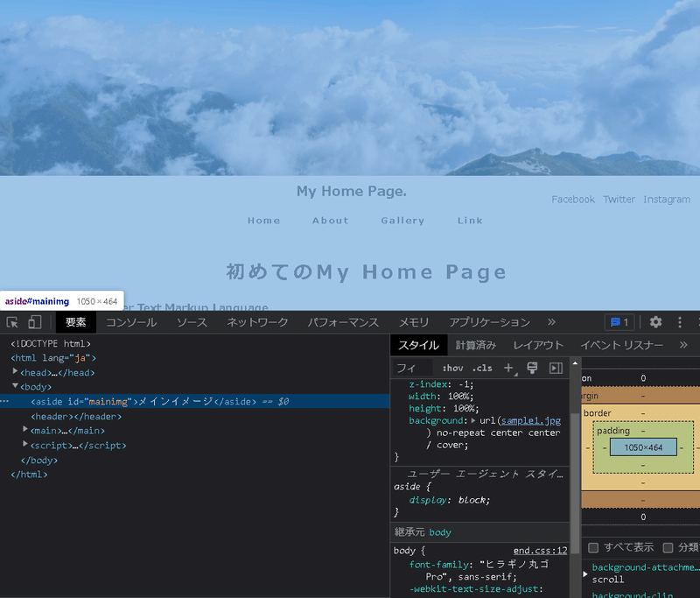Enable the すべて表示 checkbox
This screenshot has width=700, height=598.
click(593, 547)
